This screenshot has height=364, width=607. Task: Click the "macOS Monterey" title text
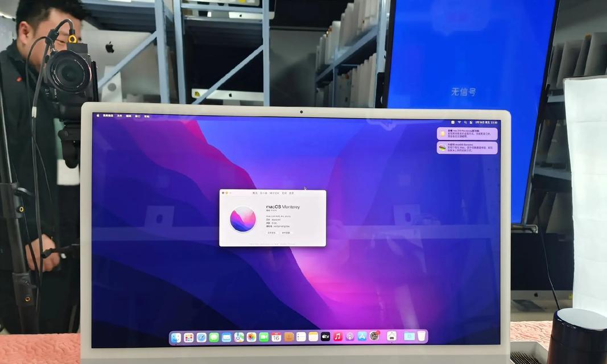coord(283,207)
